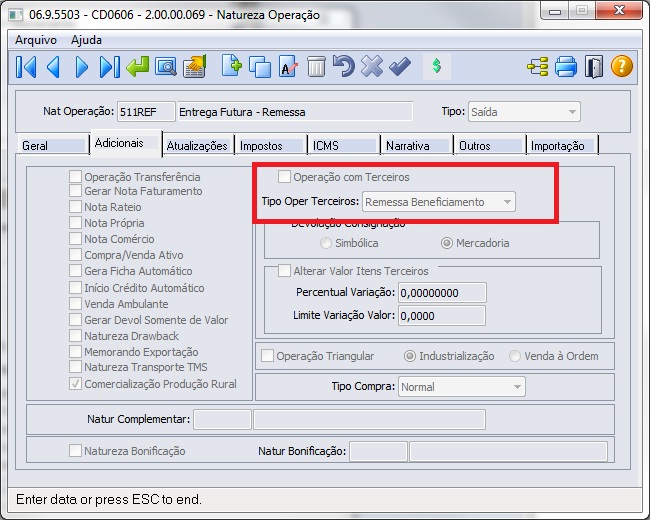Add a new record document
The height and width of the screenshot is (520, 650).
pyautogui.click(x=232, y=66)
